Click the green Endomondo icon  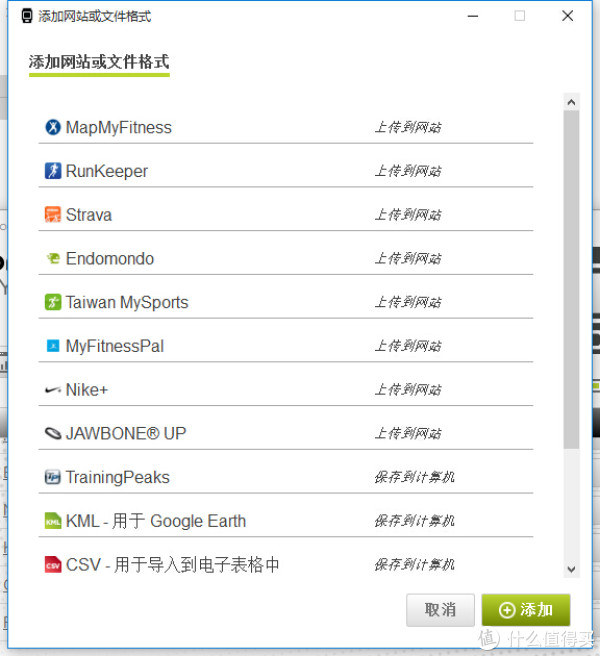[x=53, y=259]
